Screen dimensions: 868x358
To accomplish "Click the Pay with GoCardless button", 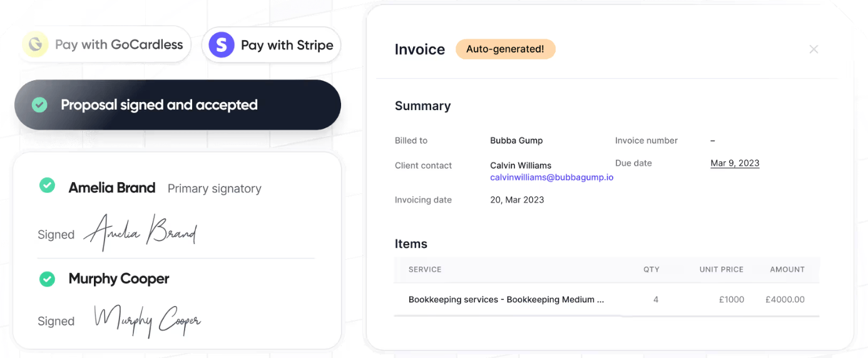I will click(x=105, y=44).
